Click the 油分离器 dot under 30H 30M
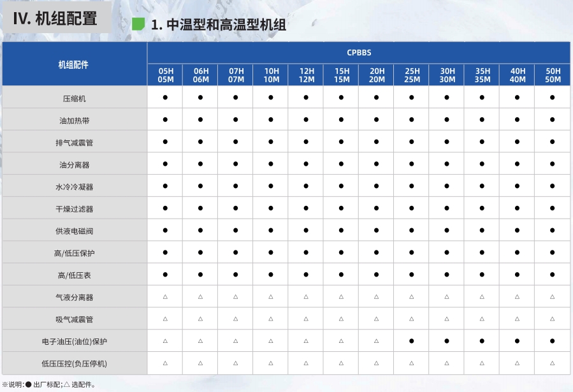This screenshot has height=392, width=573. pos(447,164)
